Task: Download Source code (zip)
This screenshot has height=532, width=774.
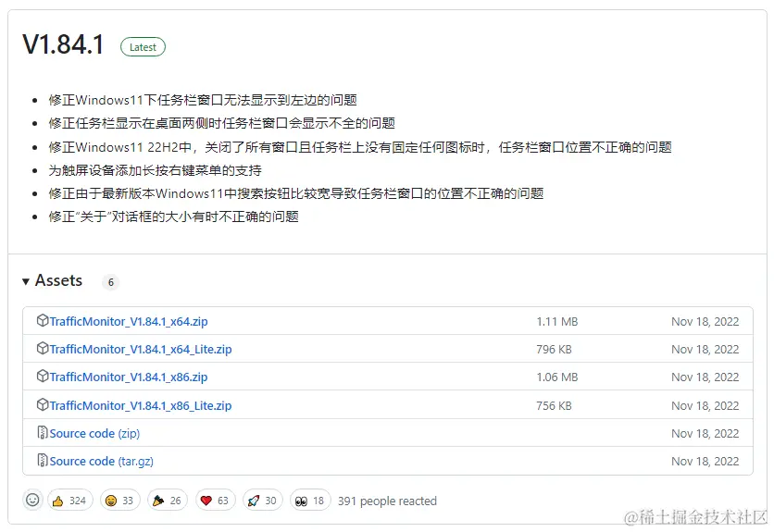Action: (x=94, y=433)
